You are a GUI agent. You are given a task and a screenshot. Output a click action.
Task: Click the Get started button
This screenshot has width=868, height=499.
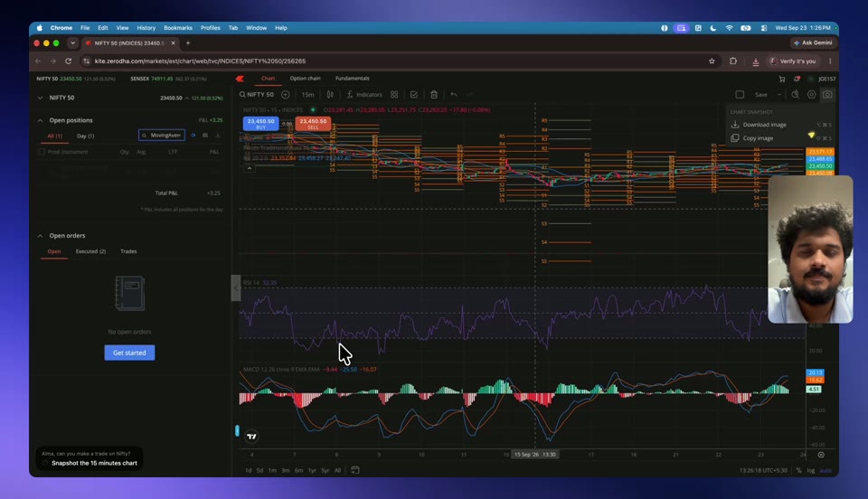click(x=129, y=353)
